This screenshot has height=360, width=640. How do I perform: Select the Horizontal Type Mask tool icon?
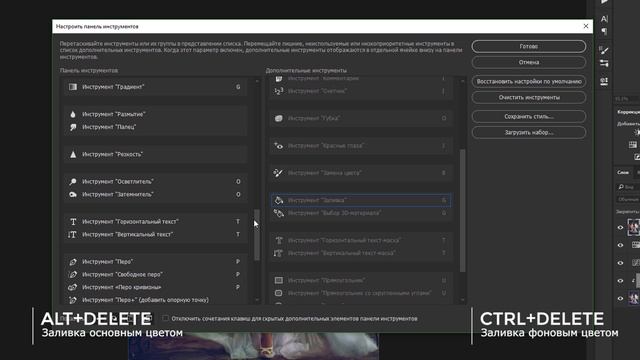click(x=278, y=240)
